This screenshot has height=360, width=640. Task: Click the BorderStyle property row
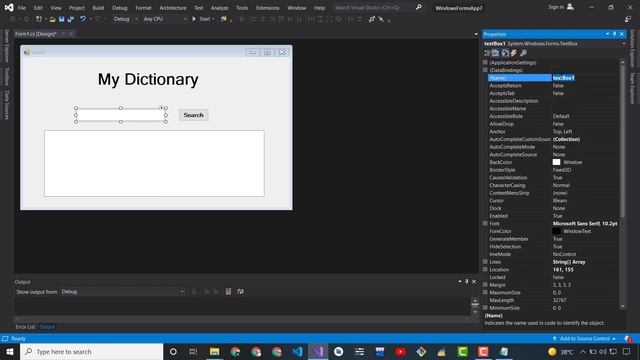point(553,170)
